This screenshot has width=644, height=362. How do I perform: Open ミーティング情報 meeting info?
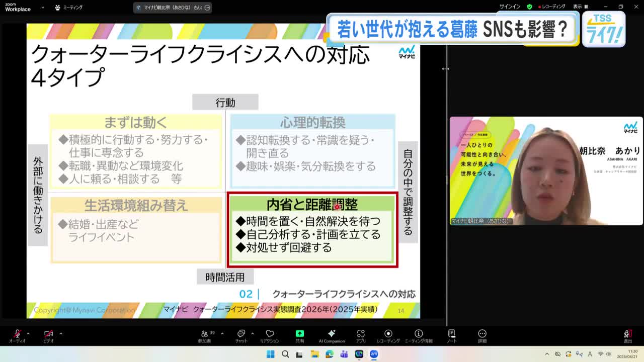[x=419, y=335]
